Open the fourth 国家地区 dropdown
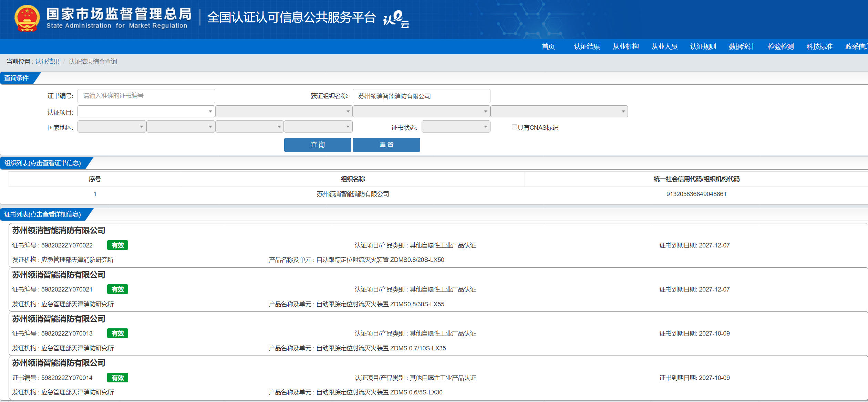 pyautogui.click(x=318, y=127)
